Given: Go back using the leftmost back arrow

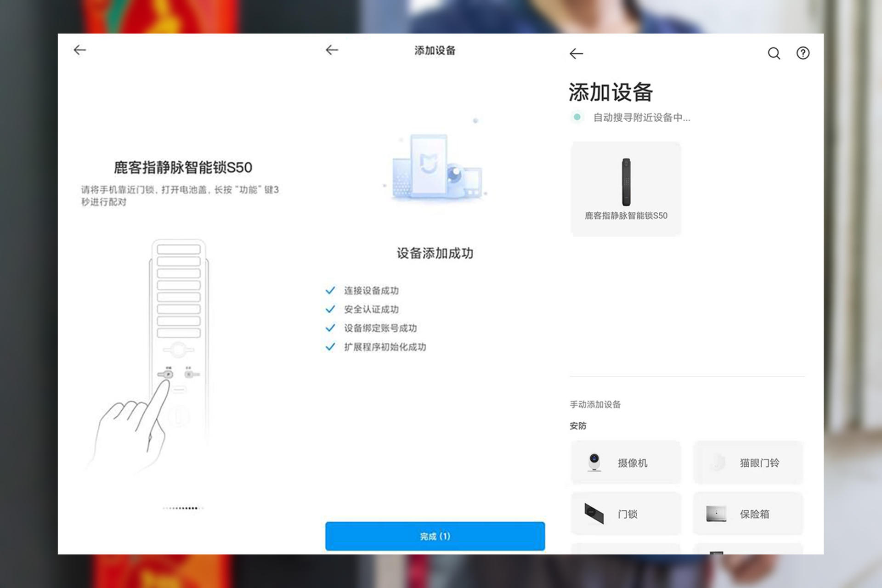Looking at the screenshot, I should click(79, 50).
